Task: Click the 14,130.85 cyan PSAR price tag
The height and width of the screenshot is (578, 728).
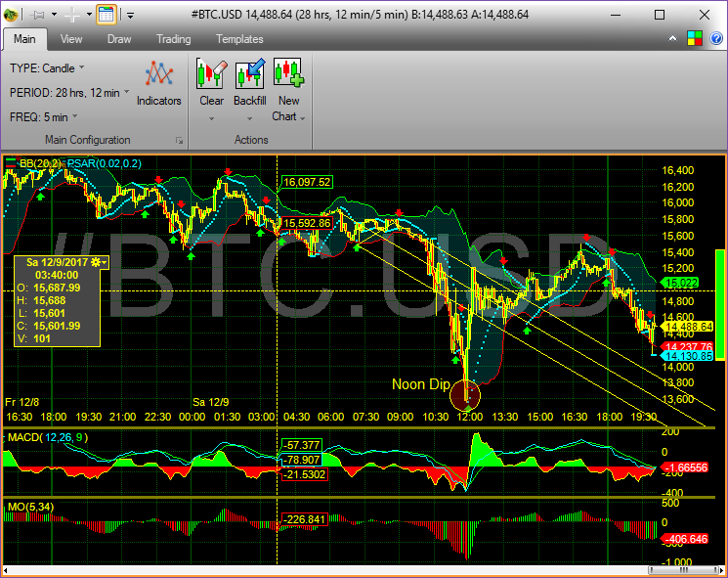Action: coord(687,356)
